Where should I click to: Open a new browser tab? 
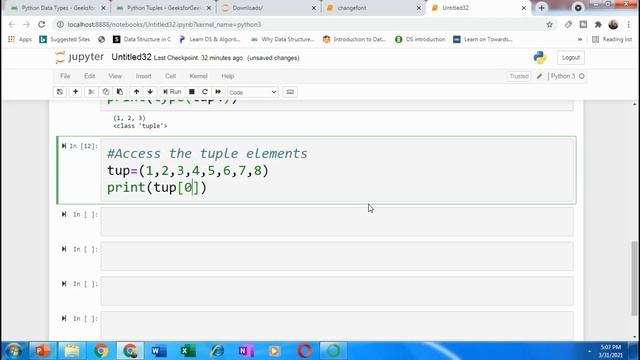click(x=541, y=8)
